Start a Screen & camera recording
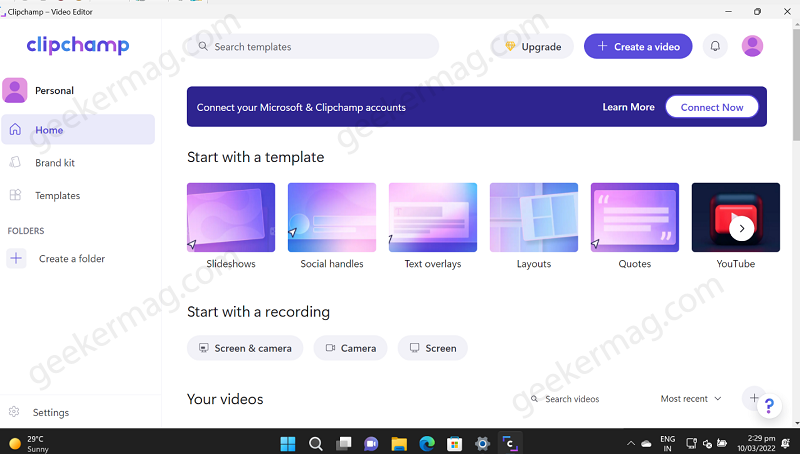This screenshot has width=800, height=454. [x=245, y=348]
